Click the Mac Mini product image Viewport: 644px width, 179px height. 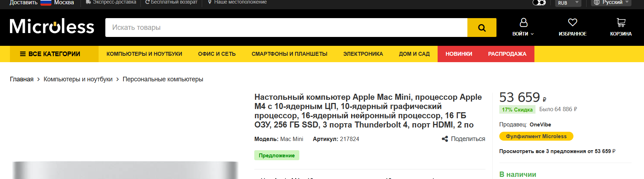tap(125, 170)
